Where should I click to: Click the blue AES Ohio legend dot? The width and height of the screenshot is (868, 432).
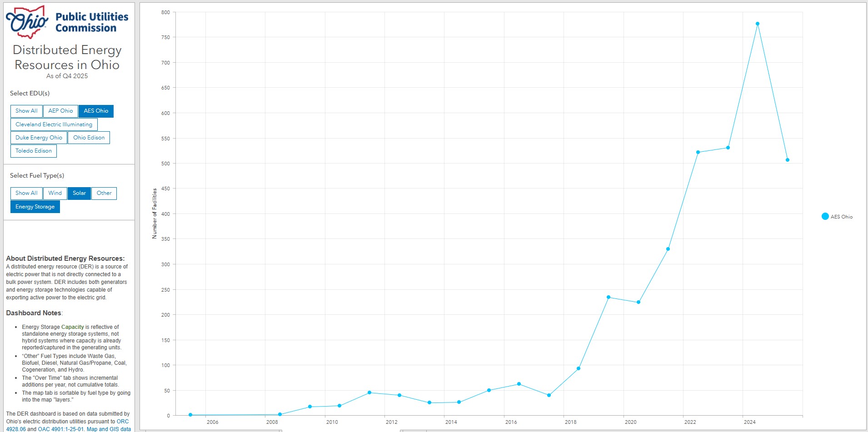[825, 217]
